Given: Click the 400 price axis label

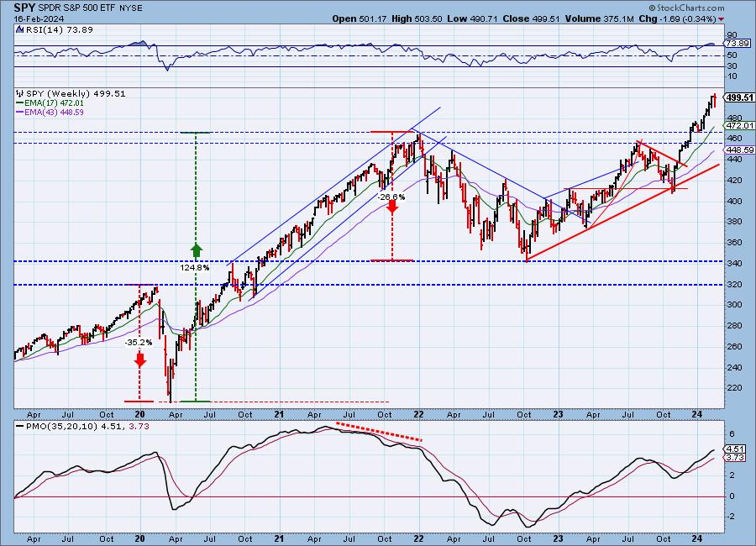Looking at the screenshot, I should (734, 201).
